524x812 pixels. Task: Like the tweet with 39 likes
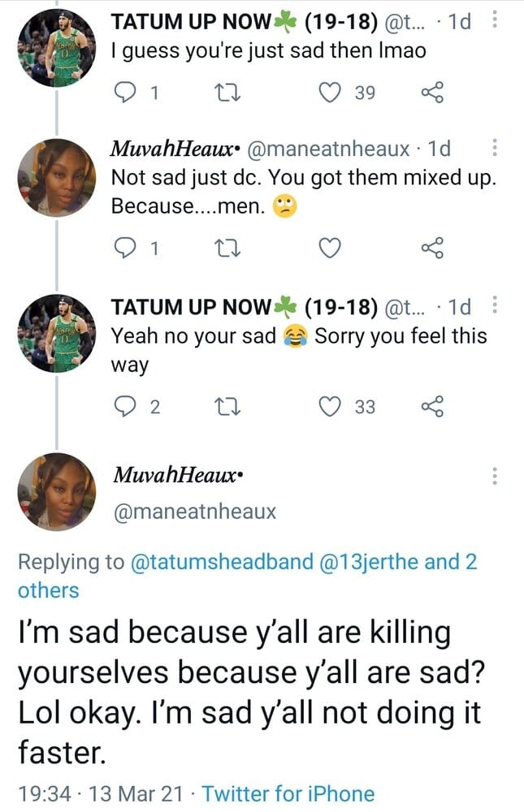click(328, 93)
